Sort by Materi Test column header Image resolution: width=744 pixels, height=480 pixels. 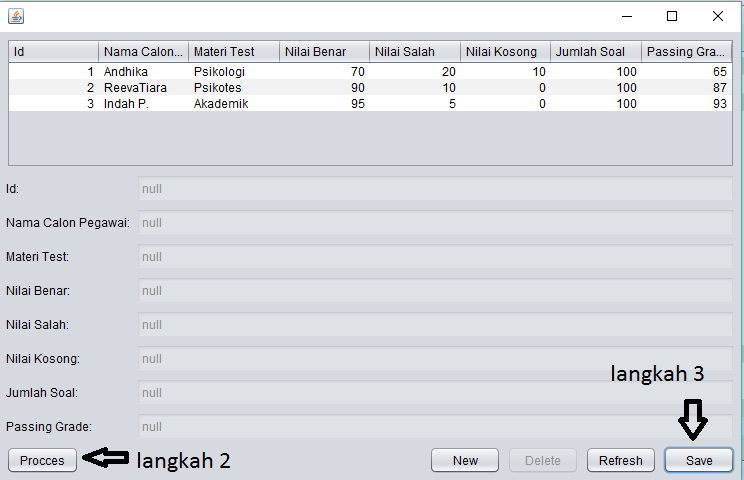(234, 52)
